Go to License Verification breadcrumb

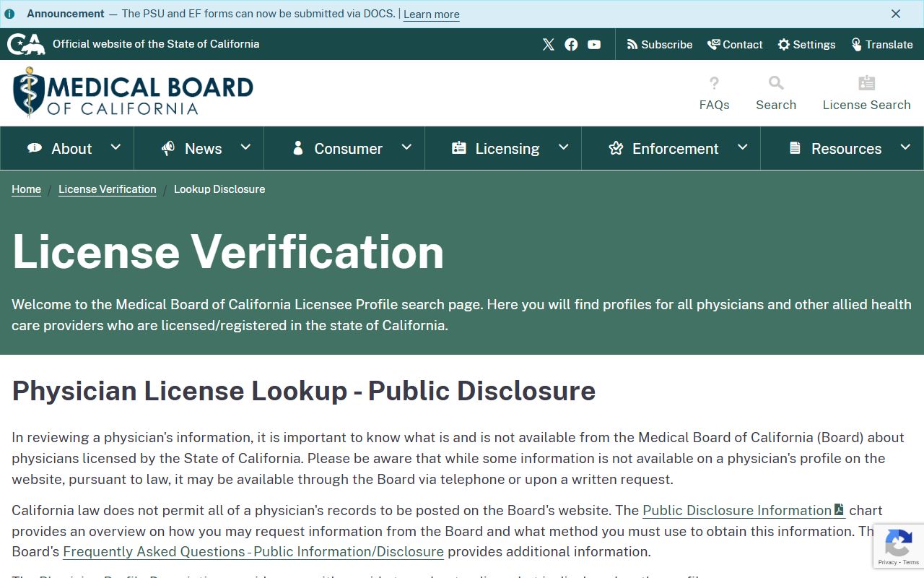click(108, 189)
